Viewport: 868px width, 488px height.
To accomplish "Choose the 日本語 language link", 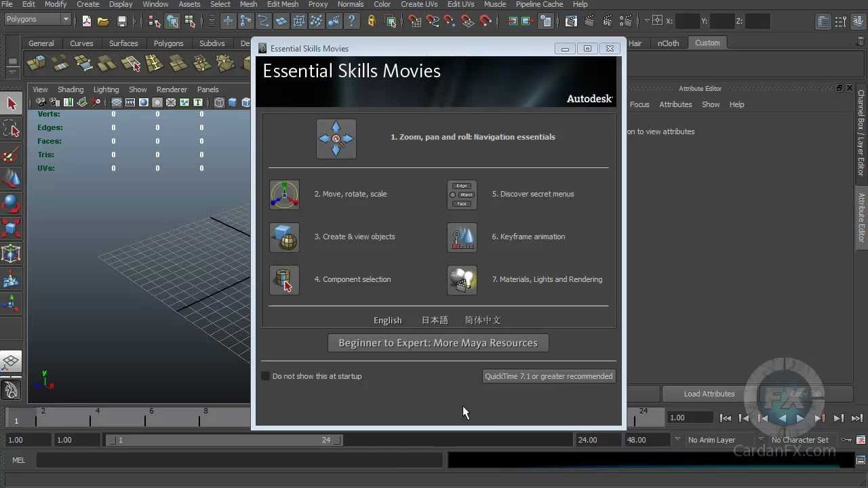I will 435,321.
